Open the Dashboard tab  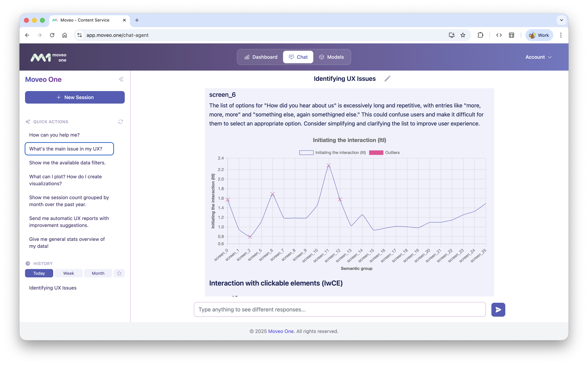(x=261, y=57)
